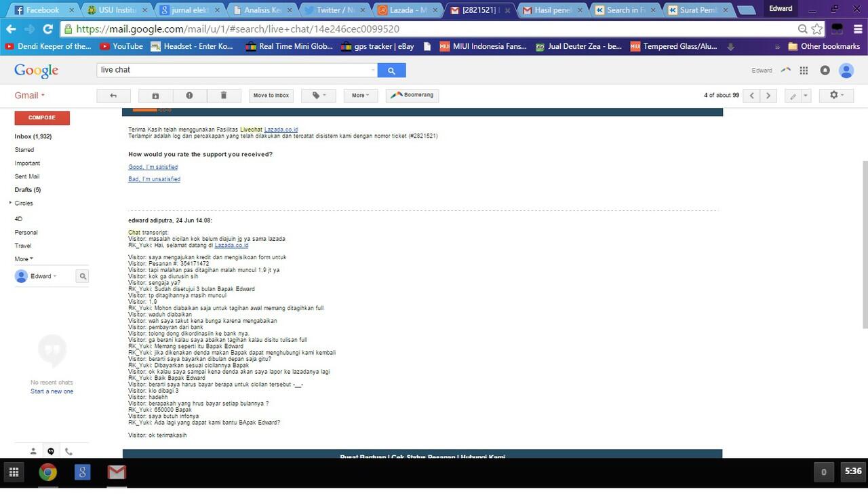Click into the Gmail search field

(x=234, y=70)
